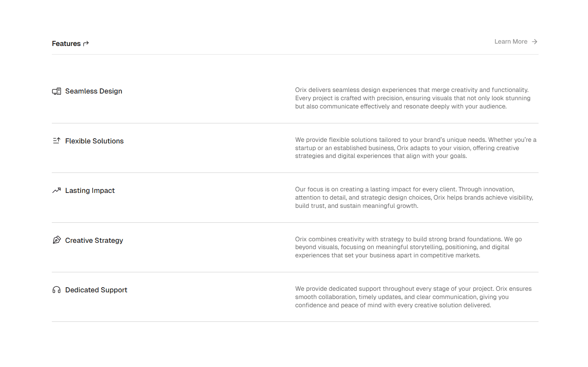Screen dimensions: 588x367
Task: Click the Dedicated Support description paragraph
Action: (x=412, y=297)
